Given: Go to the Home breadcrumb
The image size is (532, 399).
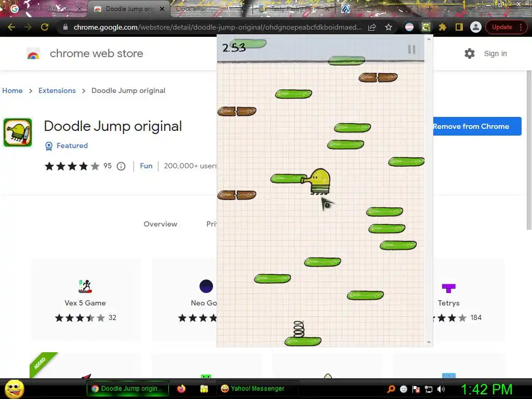Looking at the screenshot, I should [12, 90].
